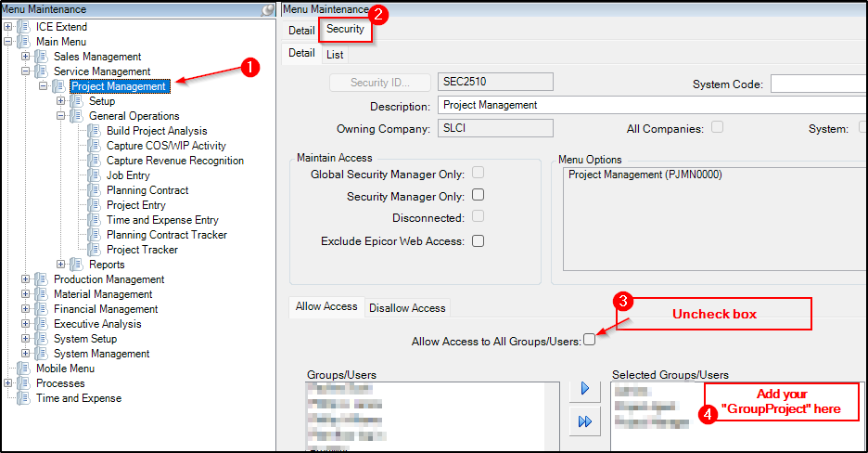868x453 pixels.
Task: Select the Job Entry tree item
Action: coord(128,175)
